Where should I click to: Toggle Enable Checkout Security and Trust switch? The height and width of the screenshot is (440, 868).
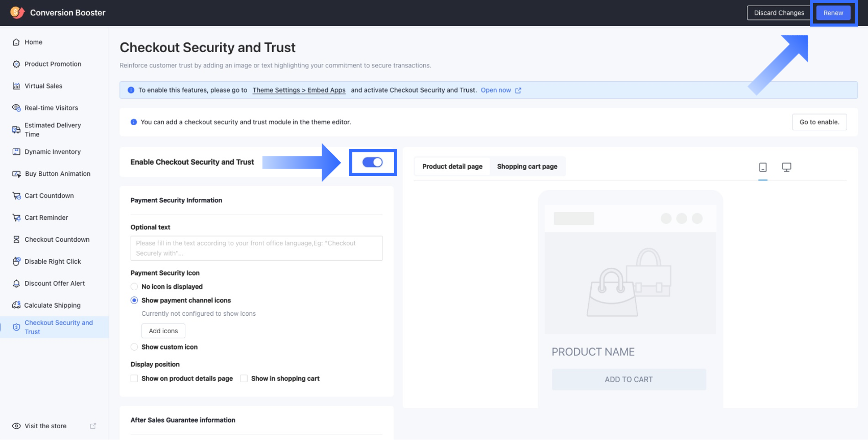tap(372, 162)
